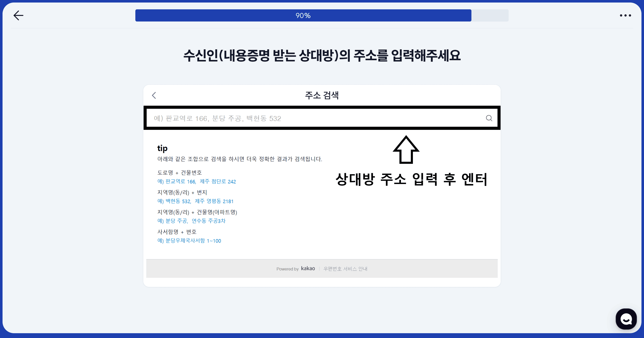Click the 도로명 + 건물번호 label

[x=180, y=172]
